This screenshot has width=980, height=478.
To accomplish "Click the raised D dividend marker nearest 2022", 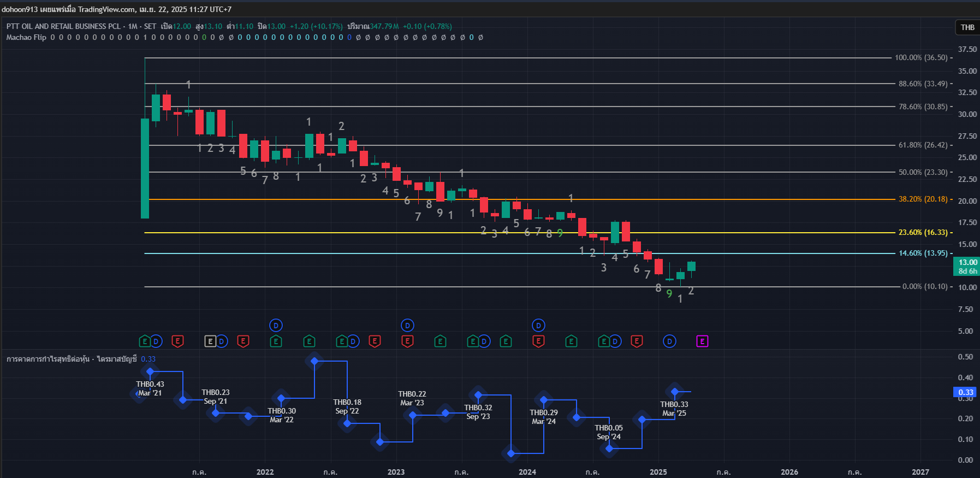I will (x=276, y=326).
